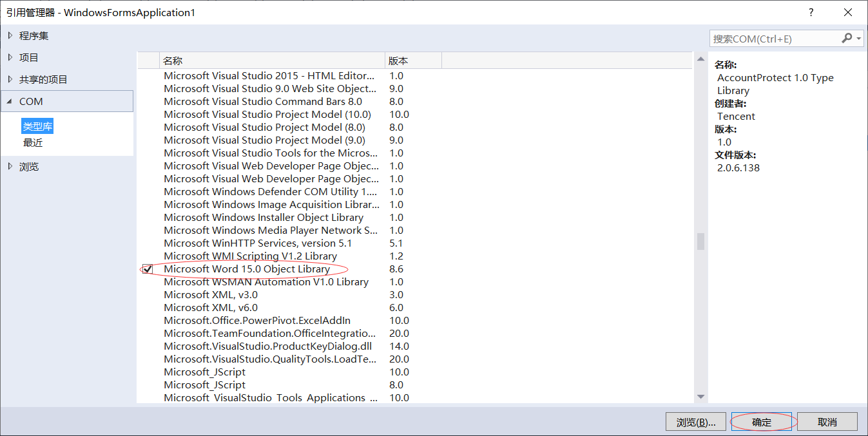Select Microsoft Visual Studio 2015 - HTML Editor row
This screenshot has height=436, width=868.
[414, 76]
